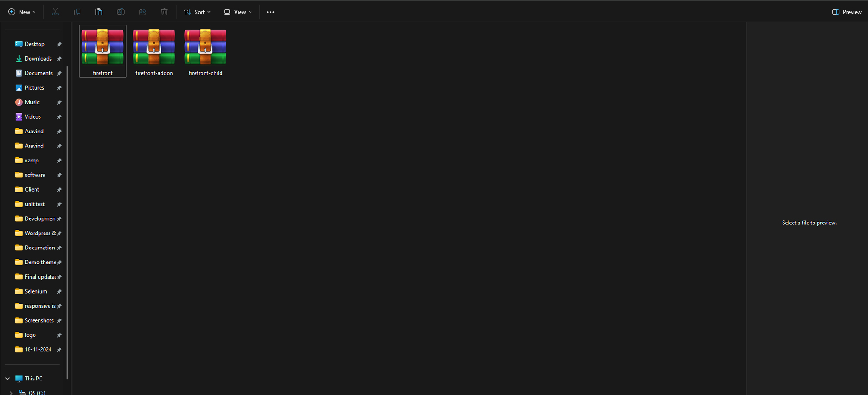Open the New item dropdown

click(x=22, y=12)
